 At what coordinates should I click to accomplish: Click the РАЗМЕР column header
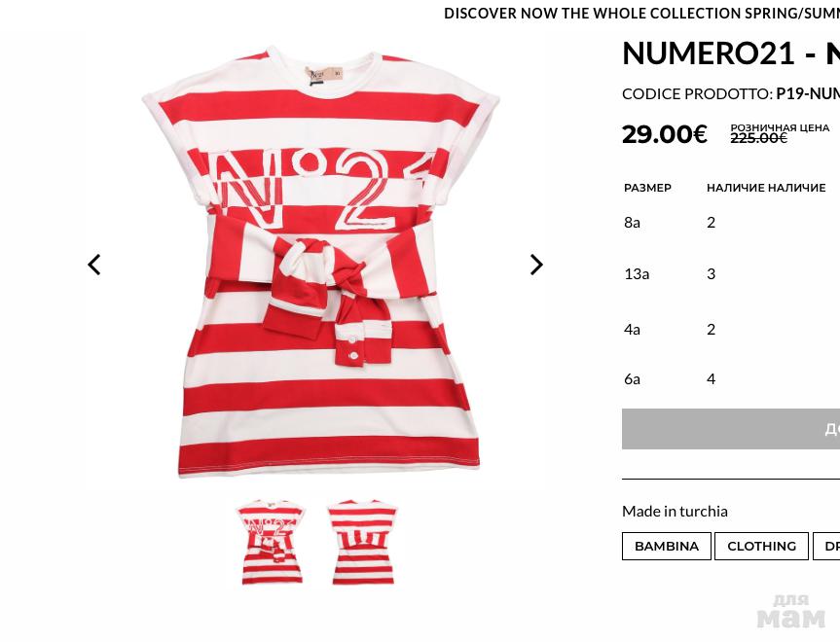tap(647, 188)
